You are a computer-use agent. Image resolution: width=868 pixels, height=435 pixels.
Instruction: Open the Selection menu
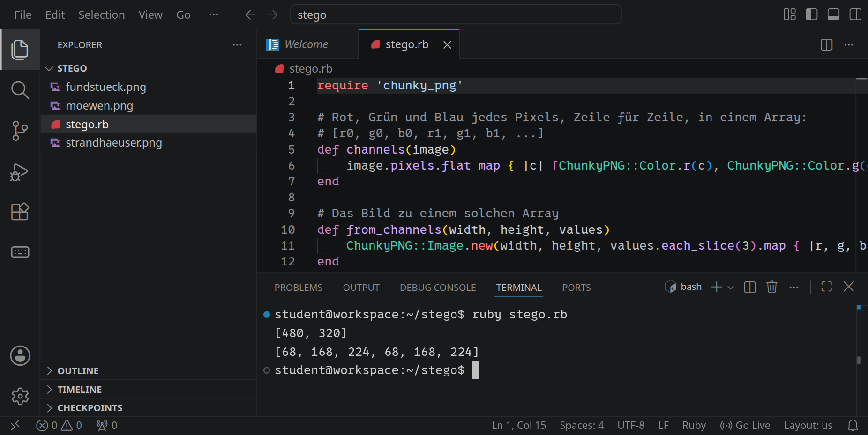101,15
